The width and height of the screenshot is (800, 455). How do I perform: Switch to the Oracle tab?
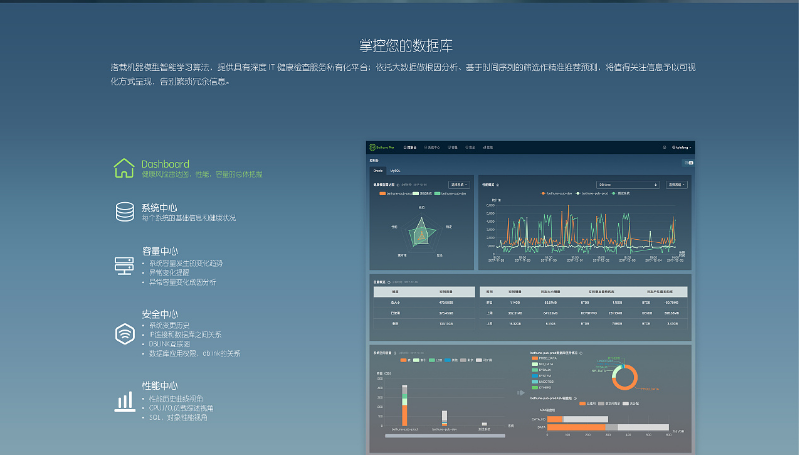[x=378, y=171]
